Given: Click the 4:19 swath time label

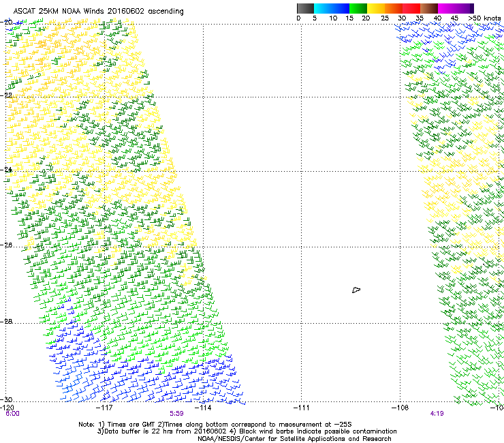Looking at the screenshot, I should point(437,414).
